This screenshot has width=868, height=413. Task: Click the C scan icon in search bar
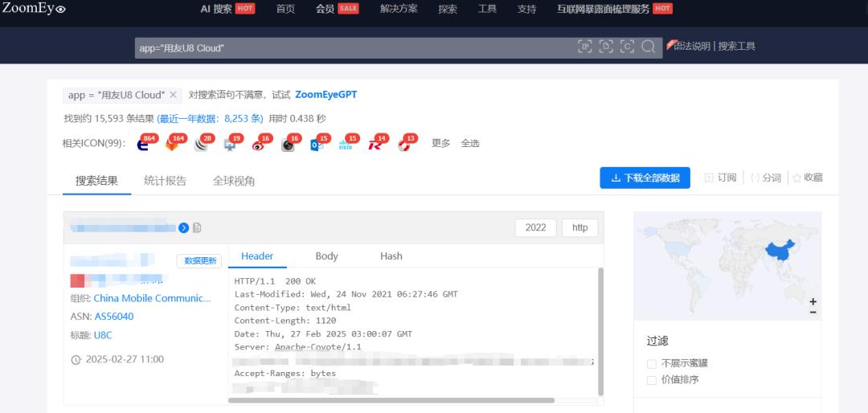pyautogui.click(x=627, y=47)
